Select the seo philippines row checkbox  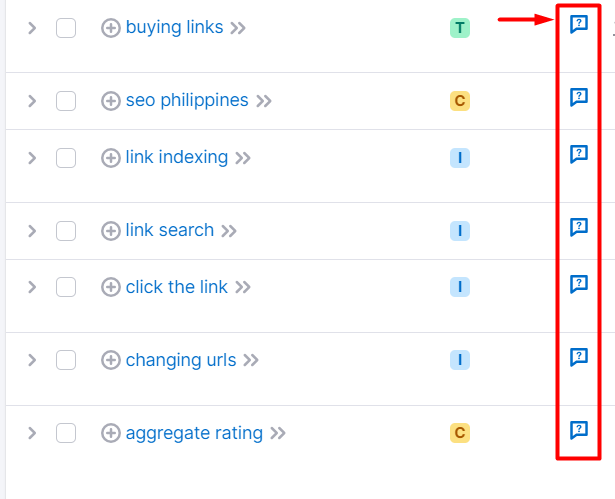tap(66, 101)
